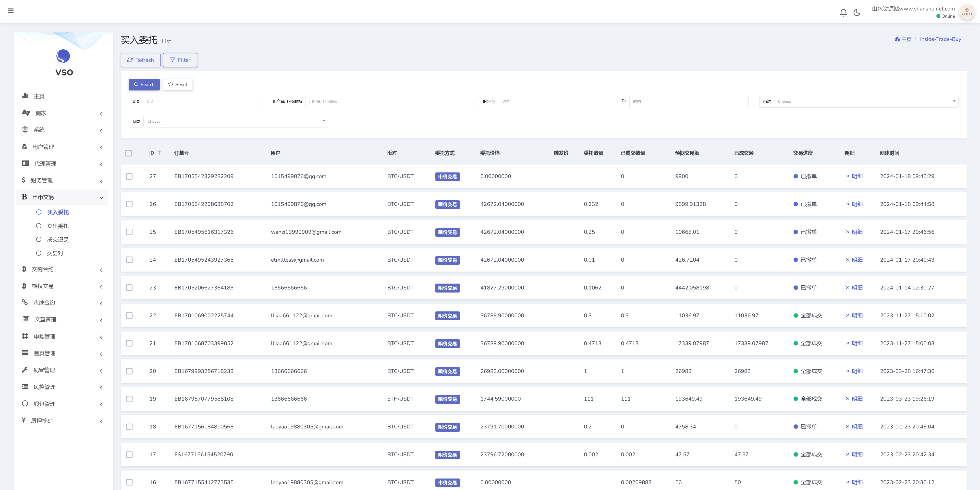Viewport: 980px width, 490px height.
Task: Click the hamburger menu icon
Action: tap(11, 11)
